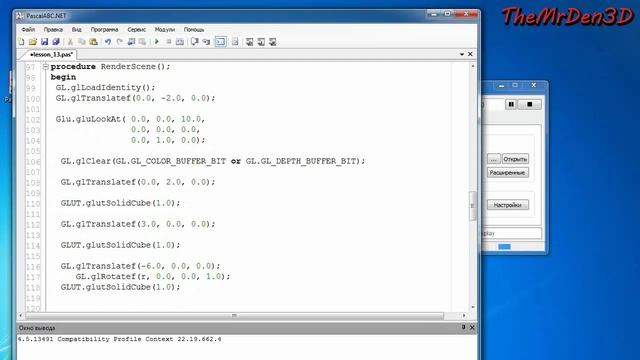This screenshot has height=360, width=640.
Task: Toggle the highlighted output window icon
Action: click(220, 42)
